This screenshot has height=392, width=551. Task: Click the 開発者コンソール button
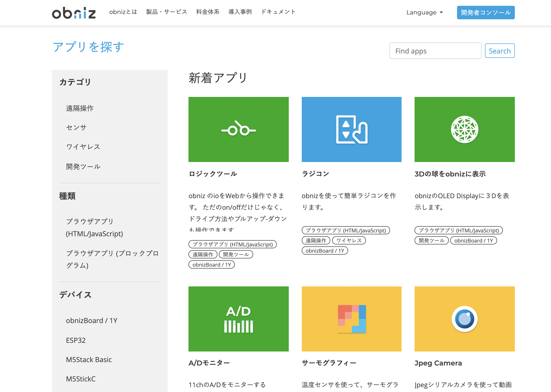(486, 13)
